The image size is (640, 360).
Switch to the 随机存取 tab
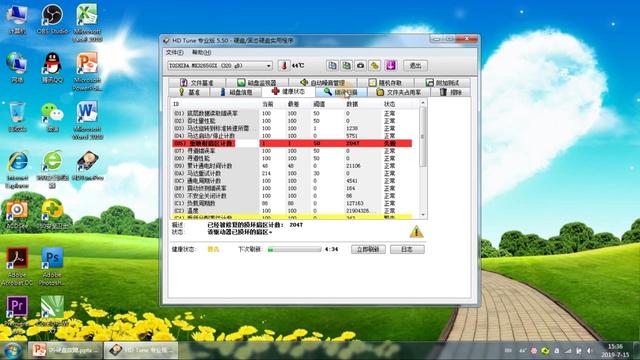coord(385,82)
